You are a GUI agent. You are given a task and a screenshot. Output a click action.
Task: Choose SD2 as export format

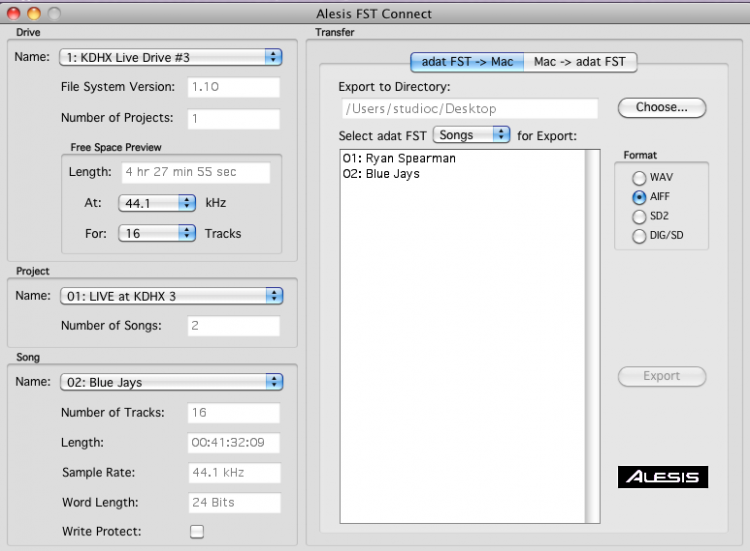[x=639, y=216]
